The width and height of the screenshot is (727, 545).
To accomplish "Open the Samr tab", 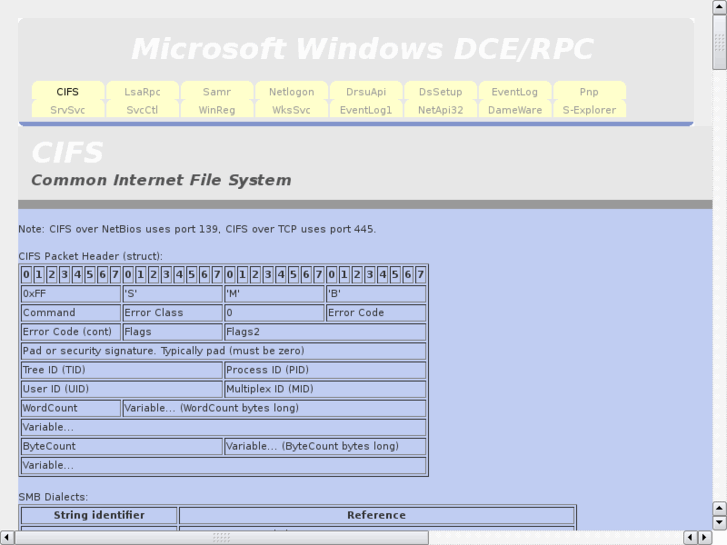I will pos(217,91).
